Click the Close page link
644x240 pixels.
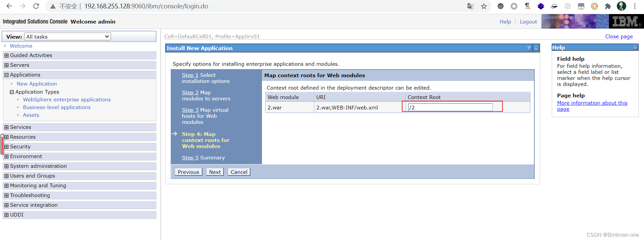(x=619, y=37)
